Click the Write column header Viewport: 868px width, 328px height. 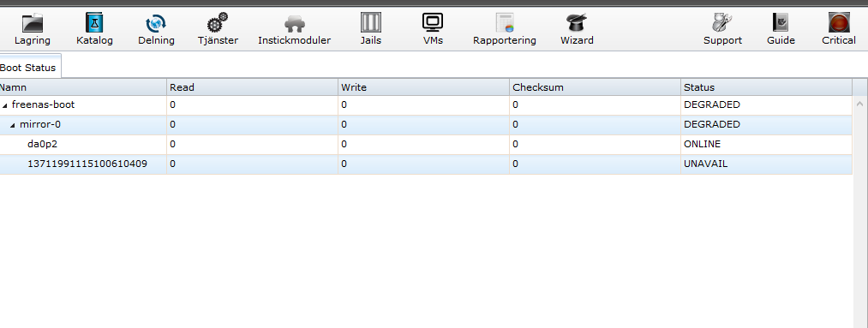pyautogui.click(x=424, y=87)
